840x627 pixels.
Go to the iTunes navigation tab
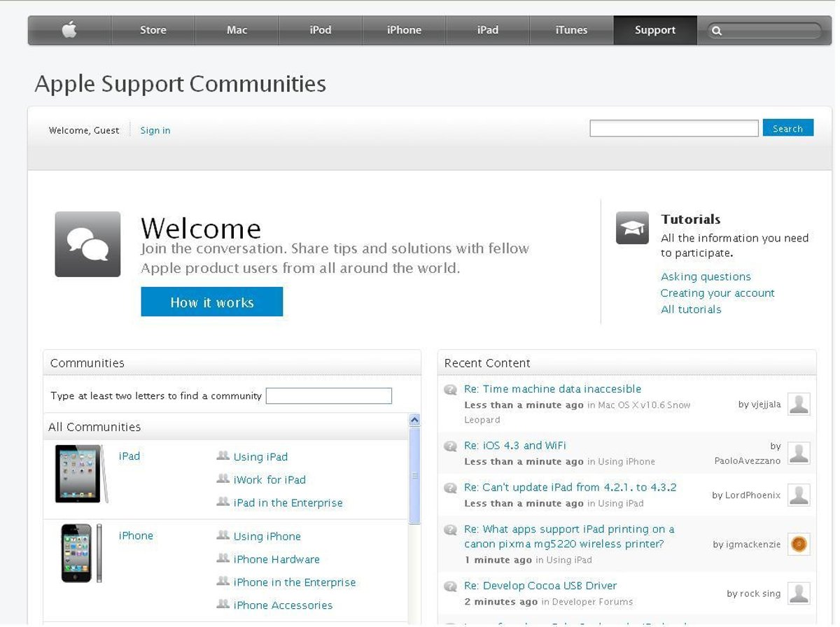coord(571,30)
